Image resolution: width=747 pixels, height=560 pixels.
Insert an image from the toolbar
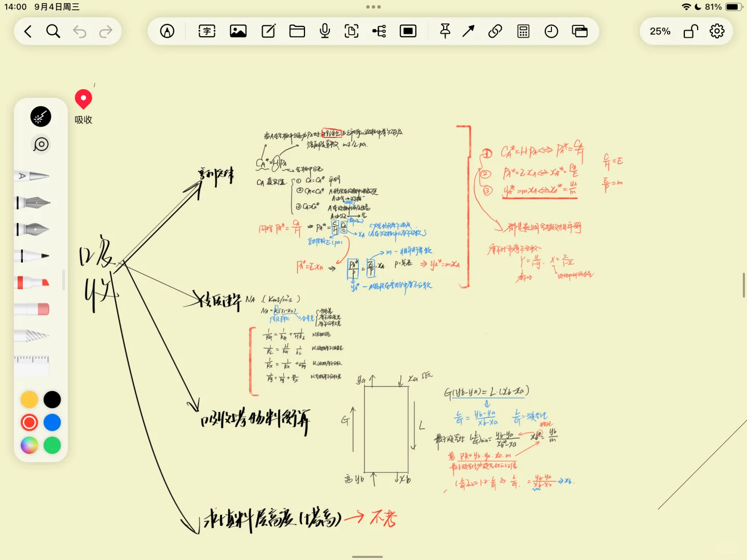point(238,32)
